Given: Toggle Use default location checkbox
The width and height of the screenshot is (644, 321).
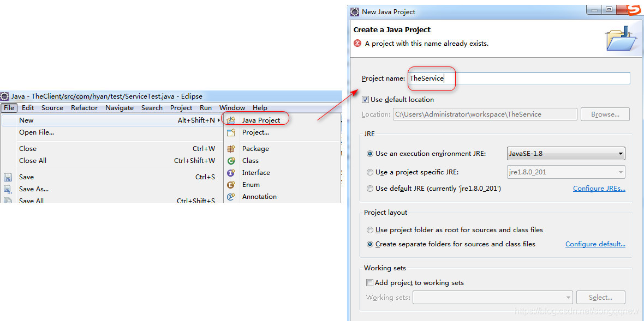Looking at the screenshot, I should (x=365, y=99).
